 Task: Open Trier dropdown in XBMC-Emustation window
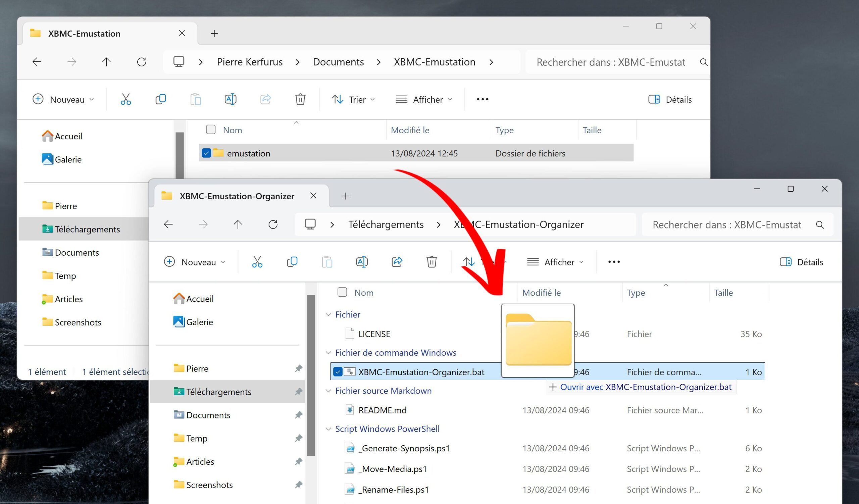click(x=353, y=99)
